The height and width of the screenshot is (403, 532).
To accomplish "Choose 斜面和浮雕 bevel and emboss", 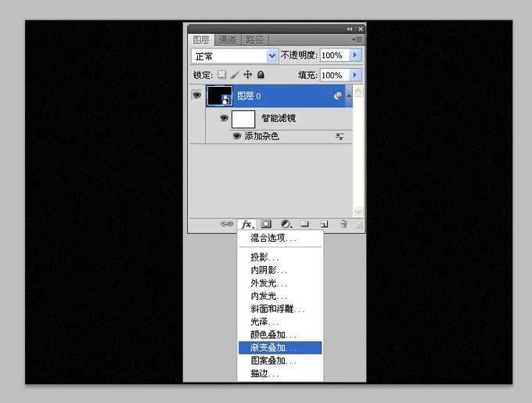I will (280, 309).
